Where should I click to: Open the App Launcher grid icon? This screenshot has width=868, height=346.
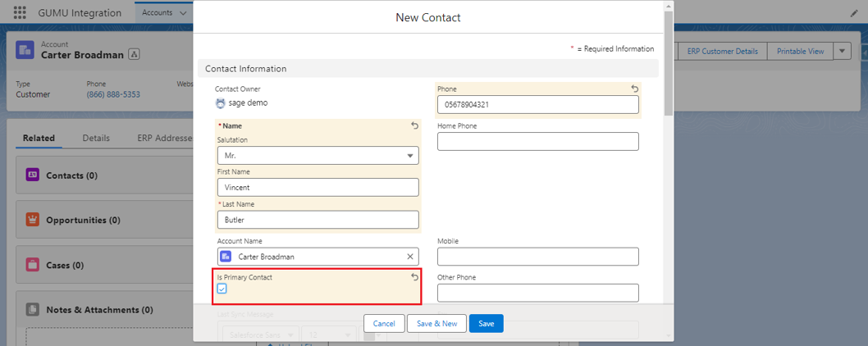(20, 13)
